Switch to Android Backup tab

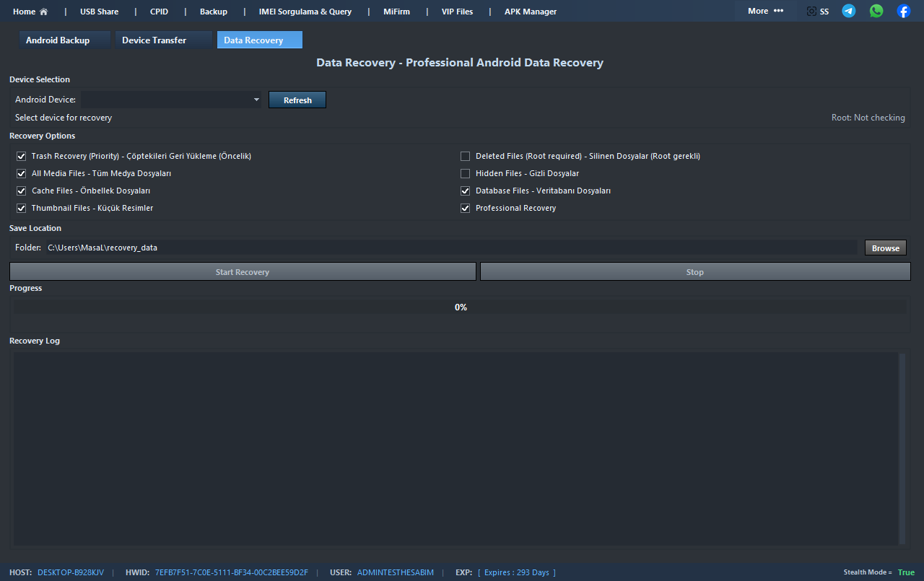click(x=58, y=40)
